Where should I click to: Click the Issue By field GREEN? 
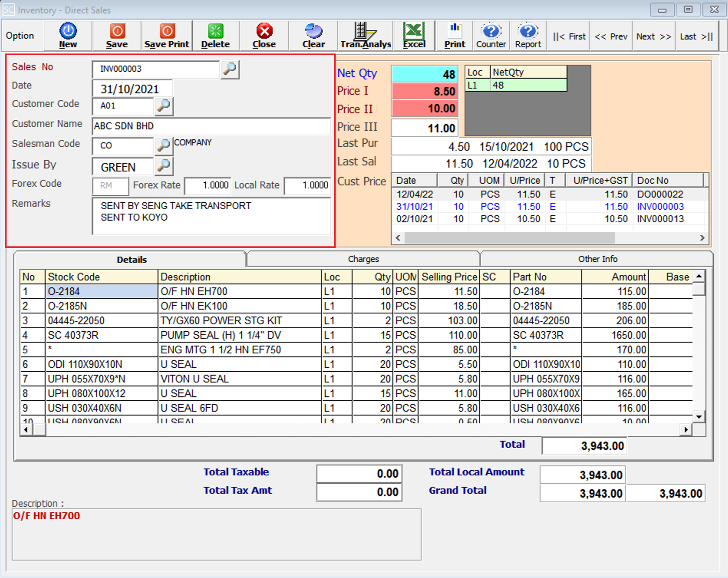(123, 167)
